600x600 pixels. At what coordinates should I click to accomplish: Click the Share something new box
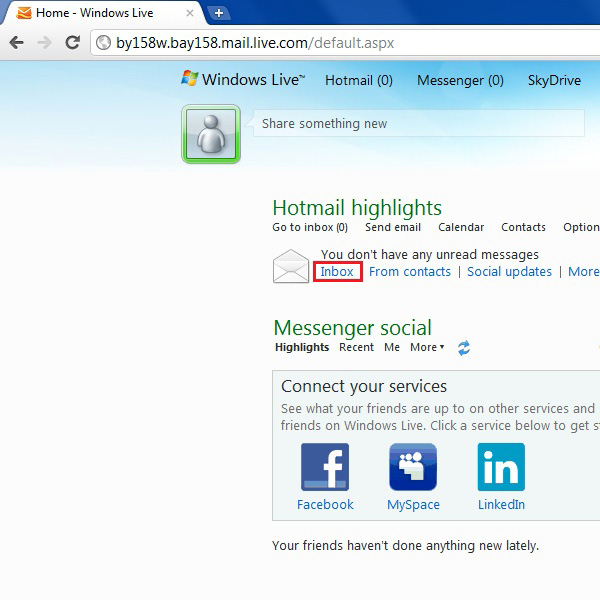pos(419,123)
